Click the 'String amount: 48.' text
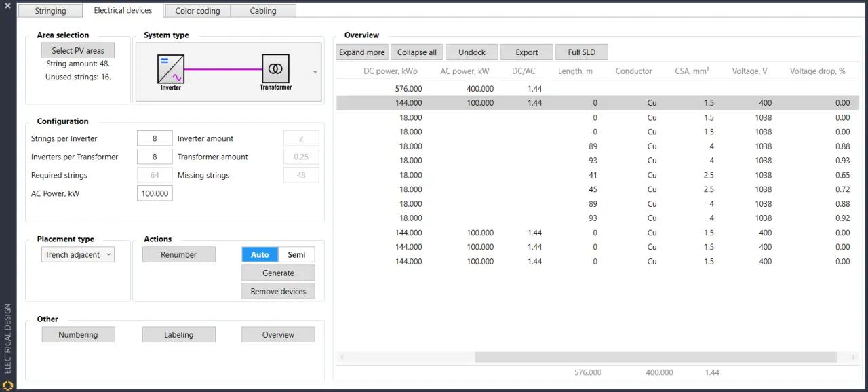This screenshot has width=868, height=392. 78,64
